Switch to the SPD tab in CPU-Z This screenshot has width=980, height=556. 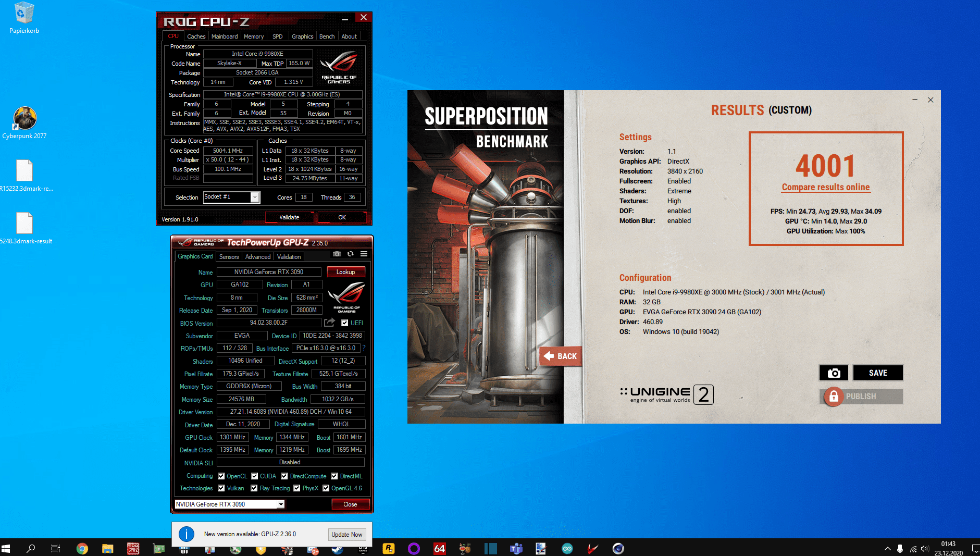tap(278, 36)
